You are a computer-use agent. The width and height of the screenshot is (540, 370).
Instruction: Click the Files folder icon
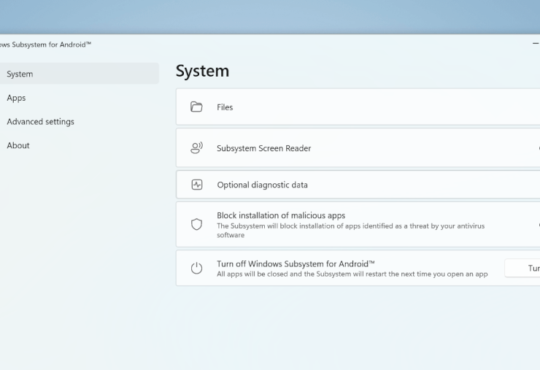[x=196, y=107]
